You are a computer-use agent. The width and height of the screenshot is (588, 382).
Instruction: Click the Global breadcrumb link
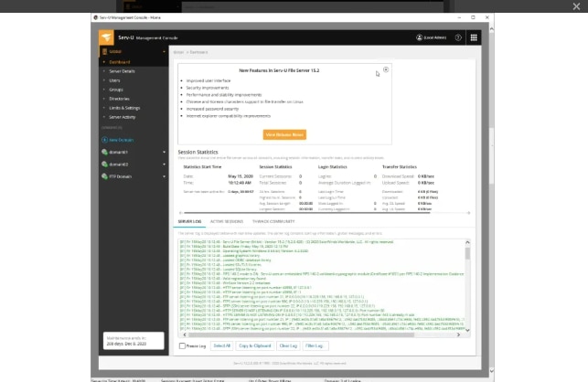178,52
